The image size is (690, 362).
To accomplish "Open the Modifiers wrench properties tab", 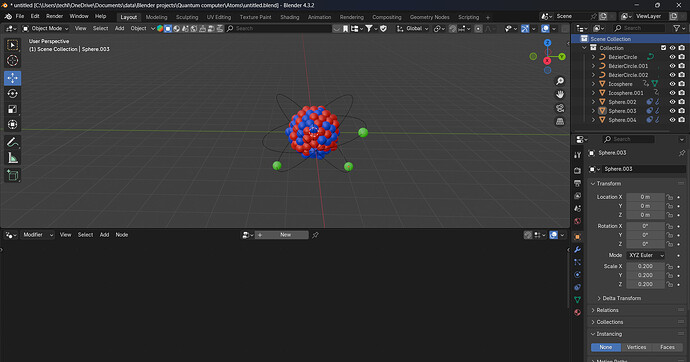I will 577,249.
